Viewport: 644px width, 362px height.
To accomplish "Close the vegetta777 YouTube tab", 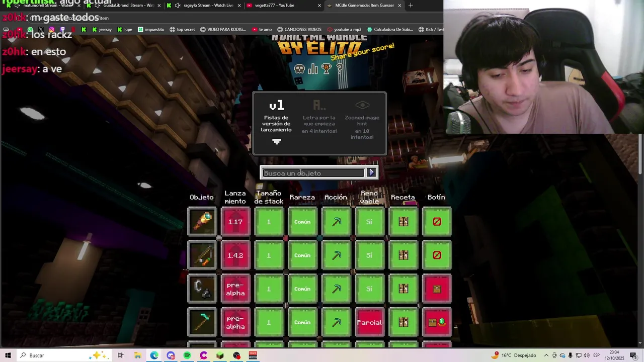I will coord(319,6).
